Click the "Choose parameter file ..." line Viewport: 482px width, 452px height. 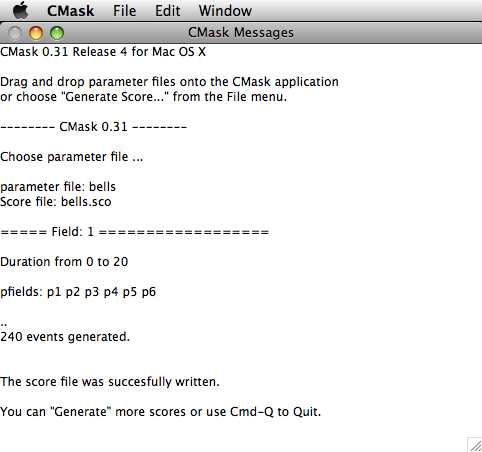(71, 157)
